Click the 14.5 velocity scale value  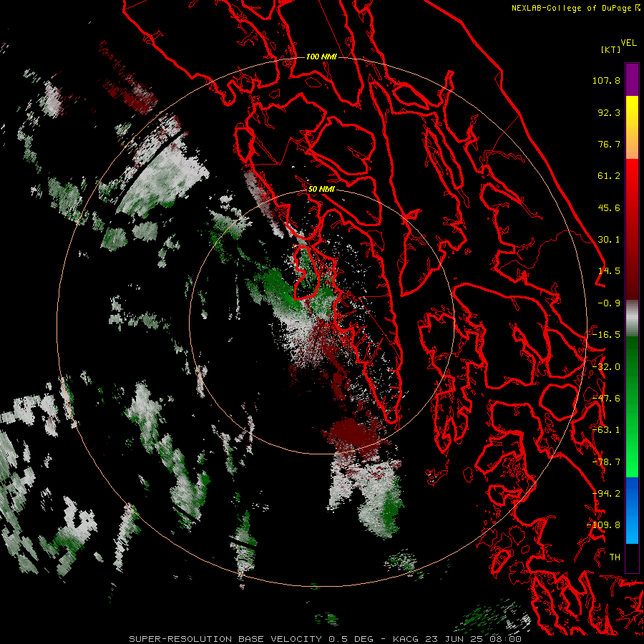coord(609,271)
